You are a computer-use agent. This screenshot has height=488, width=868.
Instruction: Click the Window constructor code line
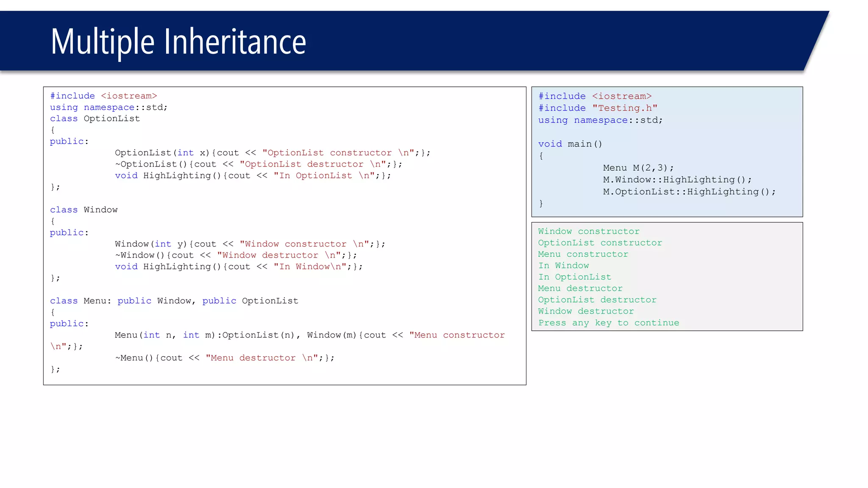click(x=250, y=244)
